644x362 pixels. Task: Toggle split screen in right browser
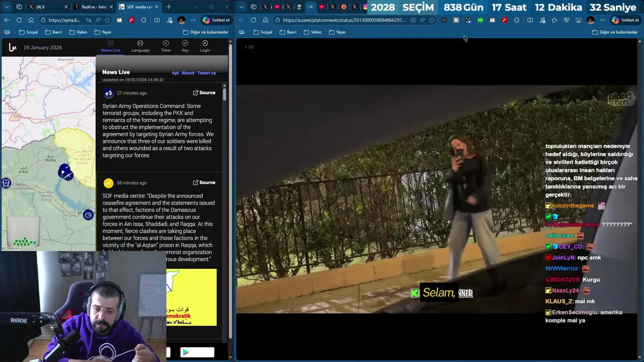(x=530, y=20)
